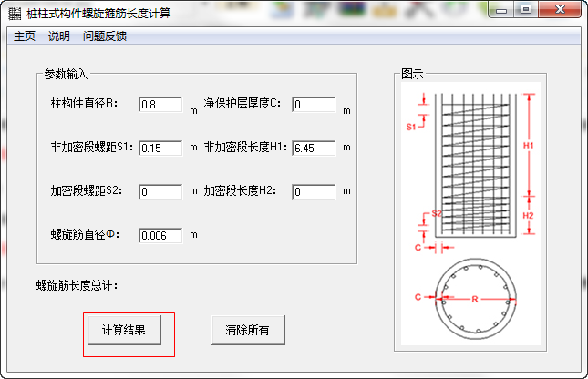
Task: Focus the 非加密段螺距S1 input field
Action: (x=160, y=149)
